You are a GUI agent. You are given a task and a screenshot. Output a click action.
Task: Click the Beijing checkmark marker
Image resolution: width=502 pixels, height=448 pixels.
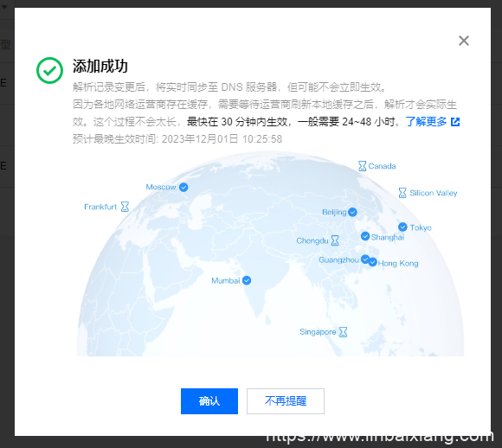pyautogui.click(x=352, y=212)
